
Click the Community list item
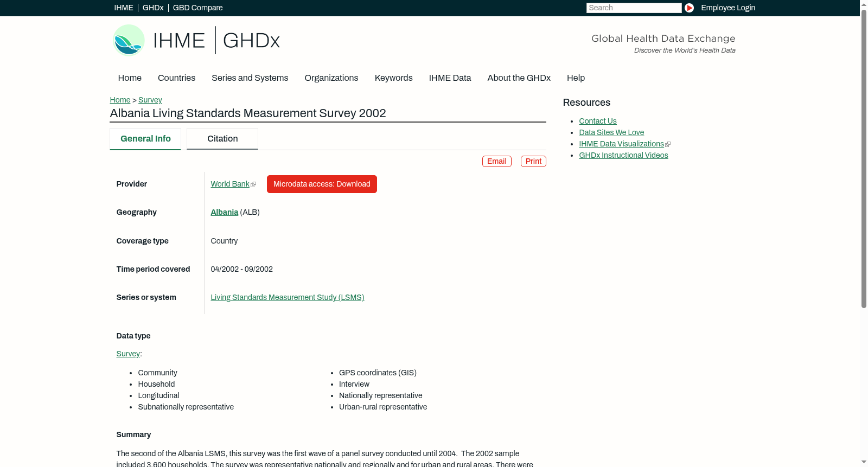tap(157, 373)
